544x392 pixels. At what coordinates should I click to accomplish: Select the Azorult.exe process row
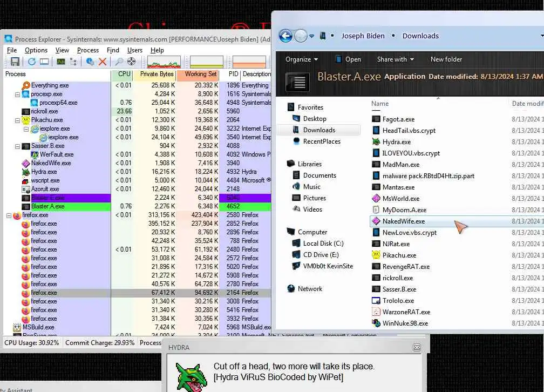pyautogui.click(x=137, y=189)
